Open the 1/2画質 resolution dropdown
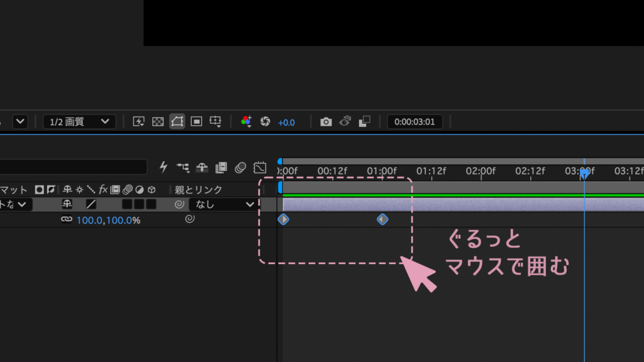 click(79, 122)
